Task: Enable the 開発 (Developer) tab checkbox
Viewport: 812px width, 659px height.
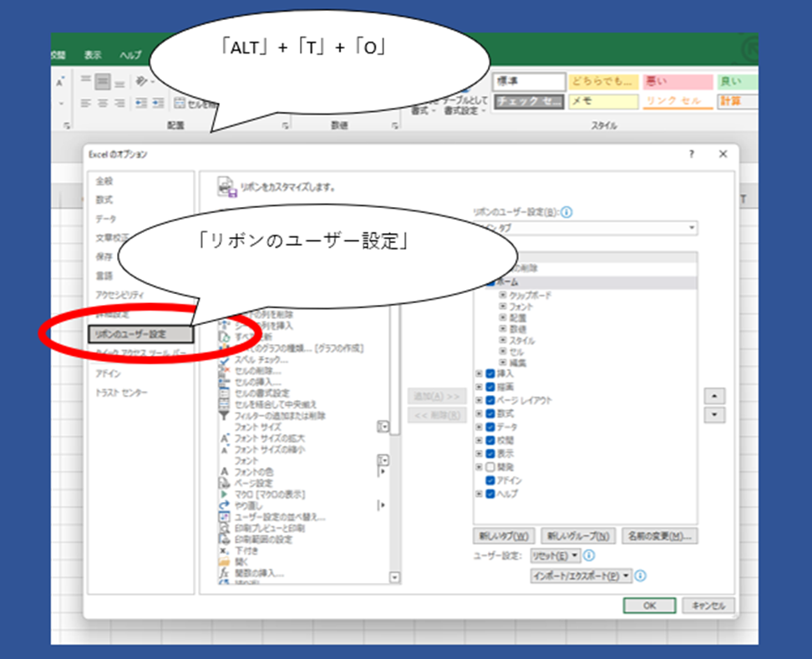Action: [x=490, y=467]
